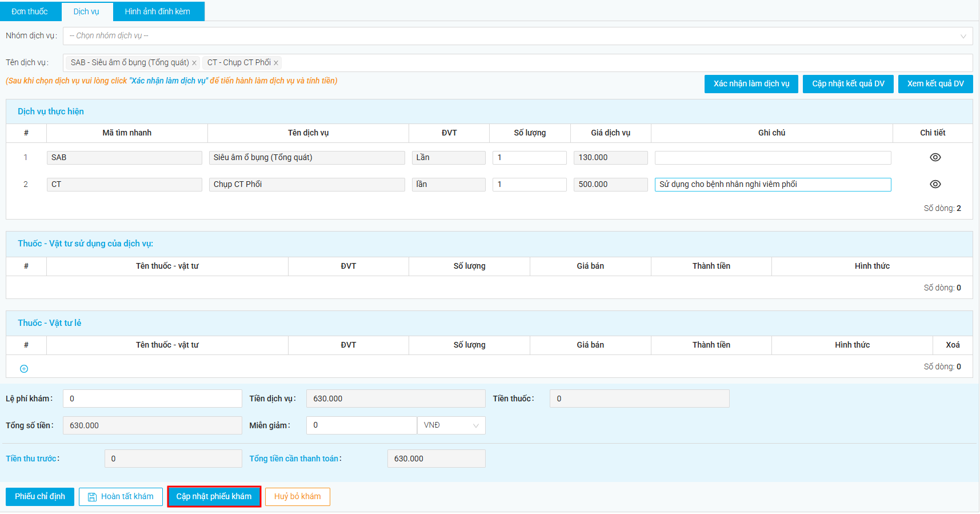980x514 pixels.
Task: Click the Tiền dịch vụ field 630.000
Action: (x=396, y=399)
